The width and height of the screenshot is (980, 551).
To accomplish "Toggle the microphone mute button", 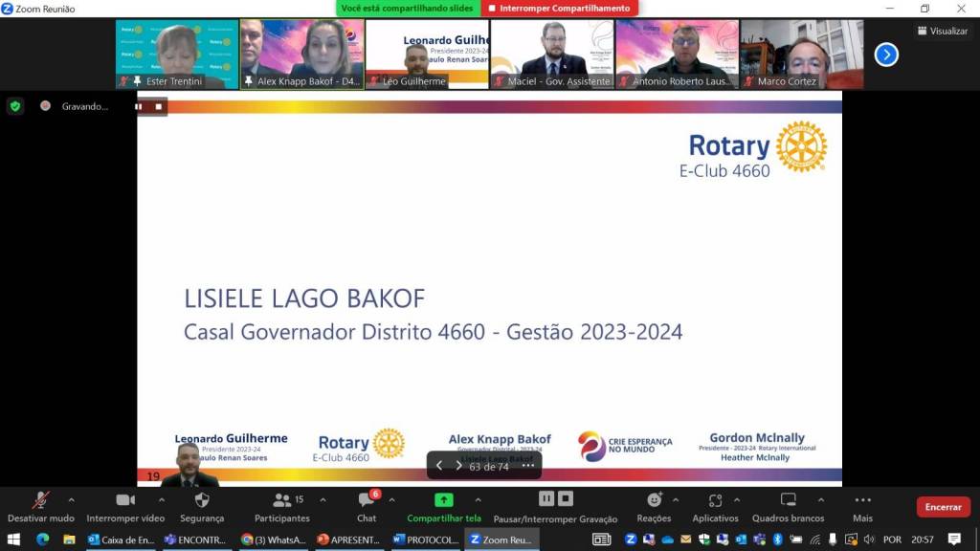I will pos(40,500).
